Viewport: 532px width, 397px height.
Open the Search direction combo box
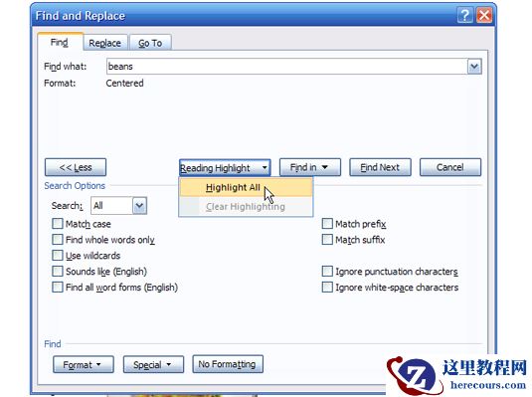point(118,206)
